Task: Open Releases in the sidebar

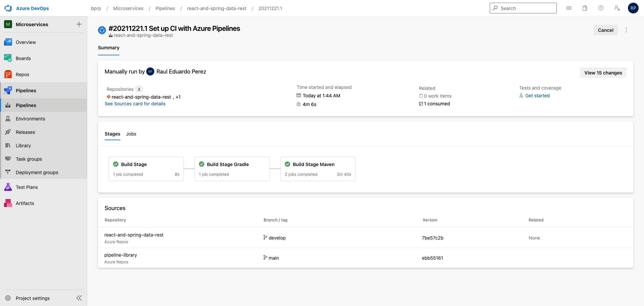Action: point(44,132)
